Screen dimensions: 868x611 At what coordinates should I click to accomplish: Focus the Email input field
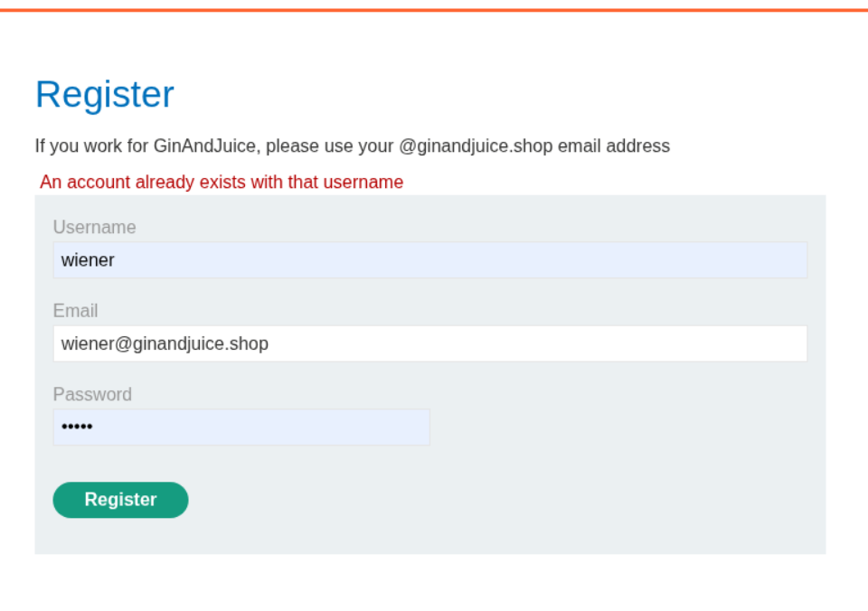pos(429,343)
